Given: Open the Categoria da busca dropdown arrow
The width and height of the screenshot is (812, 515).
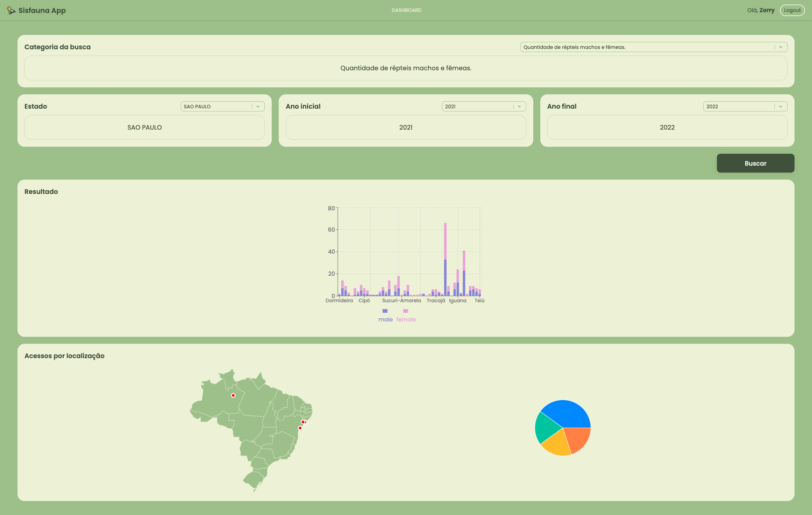Looking at the screenshot, I should pos(781,47).
